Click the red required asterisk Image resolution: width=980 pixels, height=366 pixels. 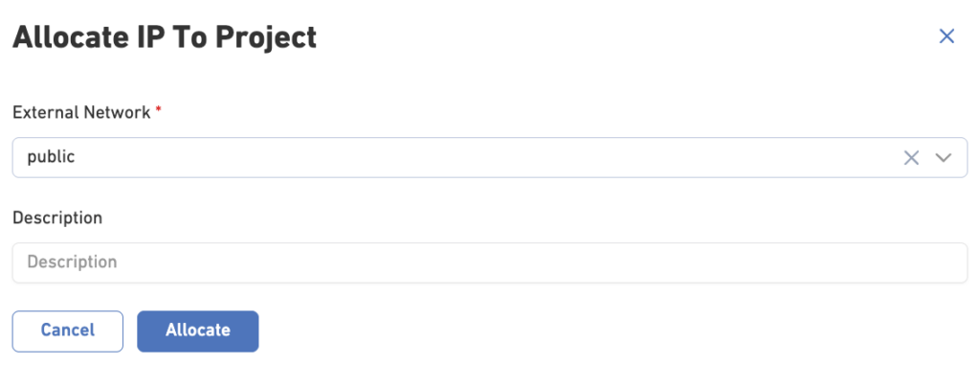click(x=159, y=110)
